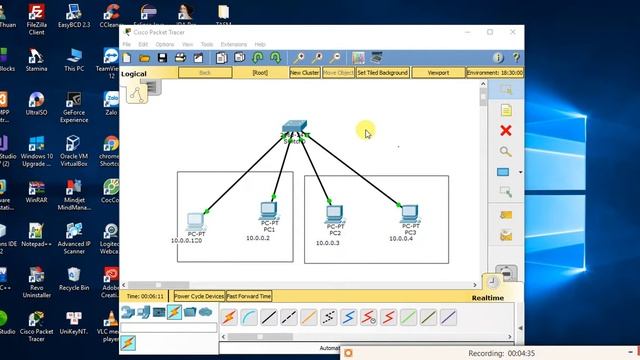Select the End Devices category icon
This screenshot has height=360, width=640.
coord(144,313)
